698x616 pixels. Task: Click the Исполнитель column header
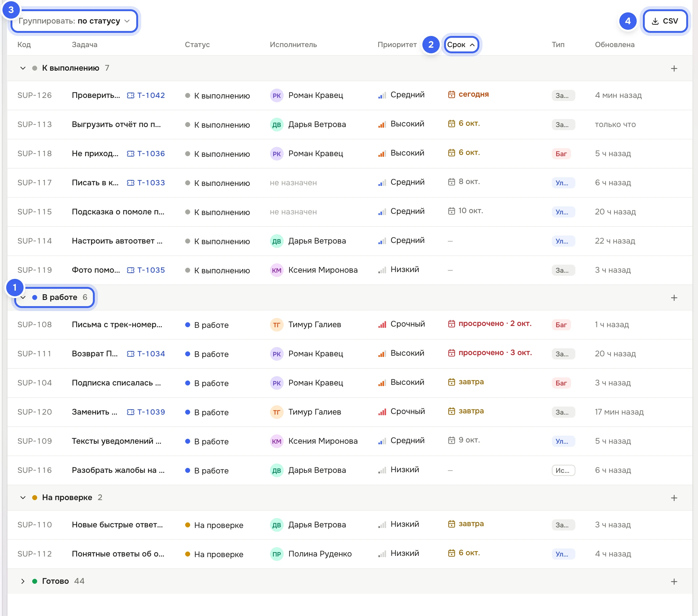point(293,45)
